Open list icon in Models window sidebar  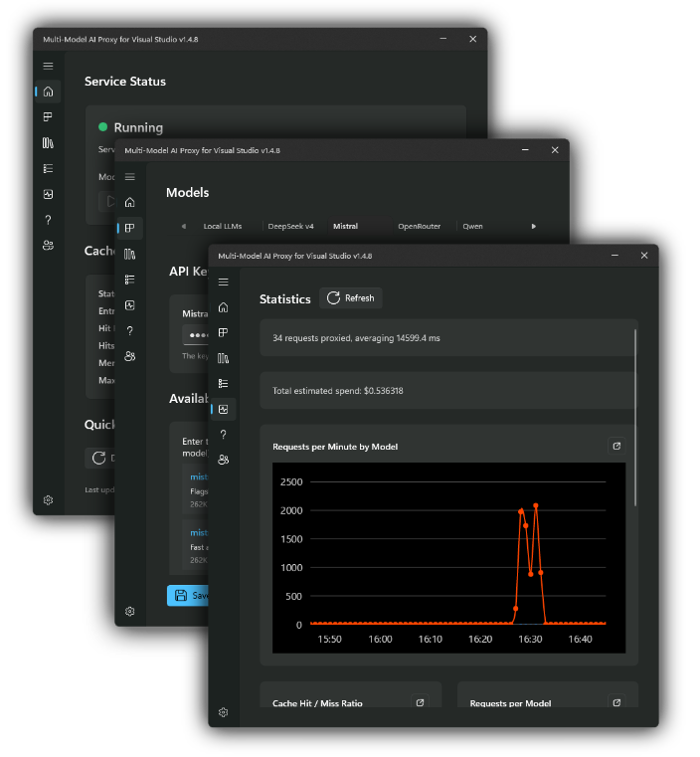click(x=130, y=280)
